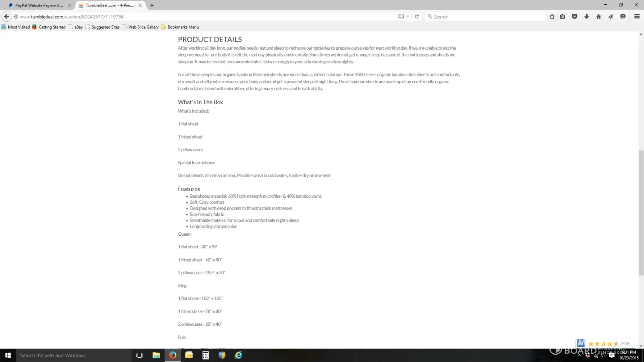Click the "1 flat sheet - 88" x 99"" line

[x=198, y=247]
